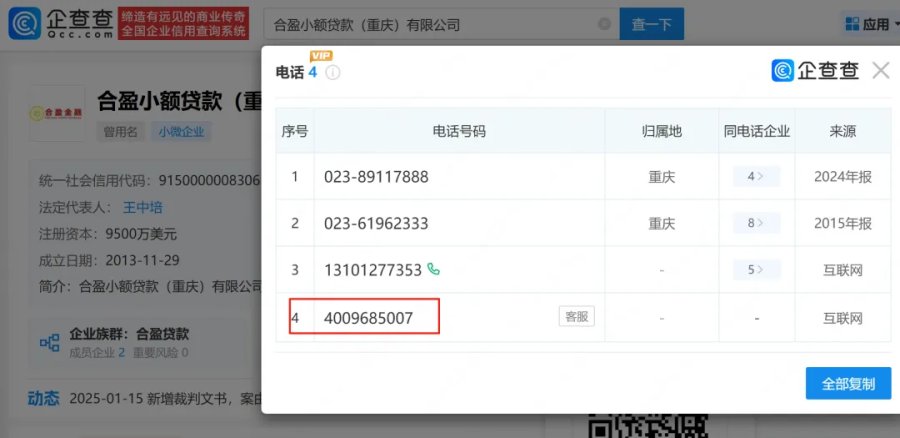Open the 应用 apps grid icon
The width and height of the screenshot is (900, 438).
coord(853,24)
